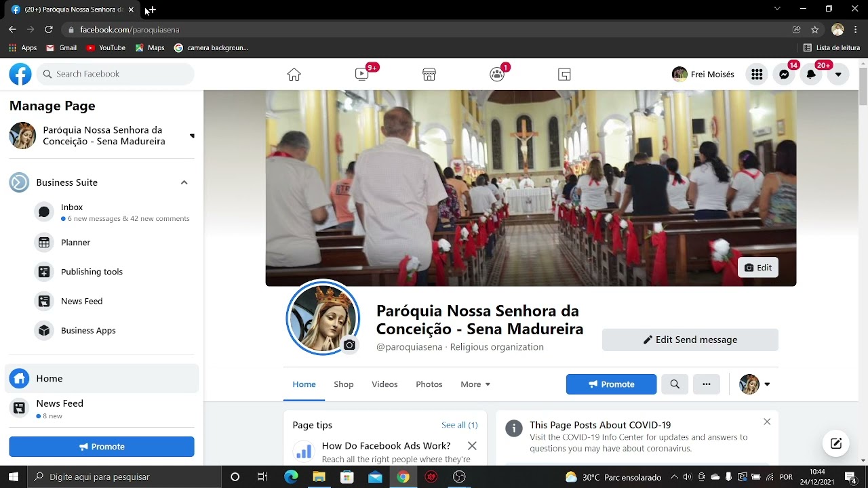Open the three-dot page options button
Image resolution: width=868 pixels, height=488 pixels.
tap(707, 384)
